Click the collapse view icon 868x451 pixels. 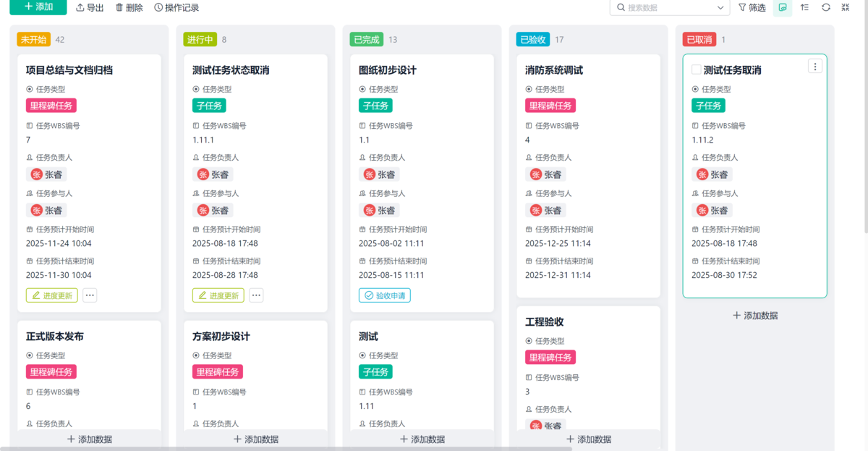[845, 7]
